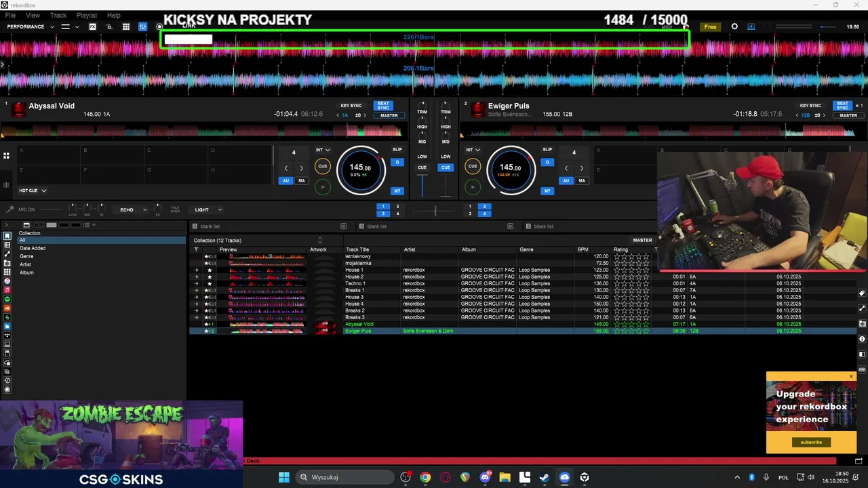868x488 pixels.
Task: Toggle mixer headphone CUE for channel 2
Action: click(x=446, y=167)
